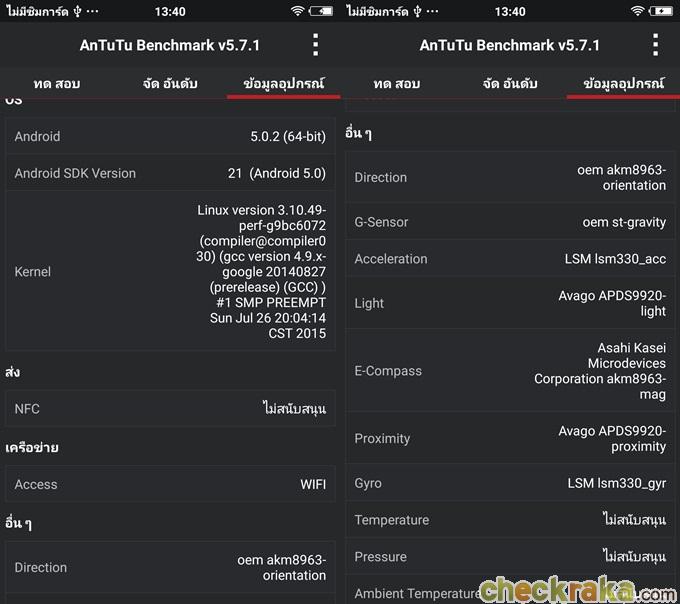Open overflow menu in right AnTuTu screen
Image resolution: width=680 pixels, height=604 pixels.
655,45
